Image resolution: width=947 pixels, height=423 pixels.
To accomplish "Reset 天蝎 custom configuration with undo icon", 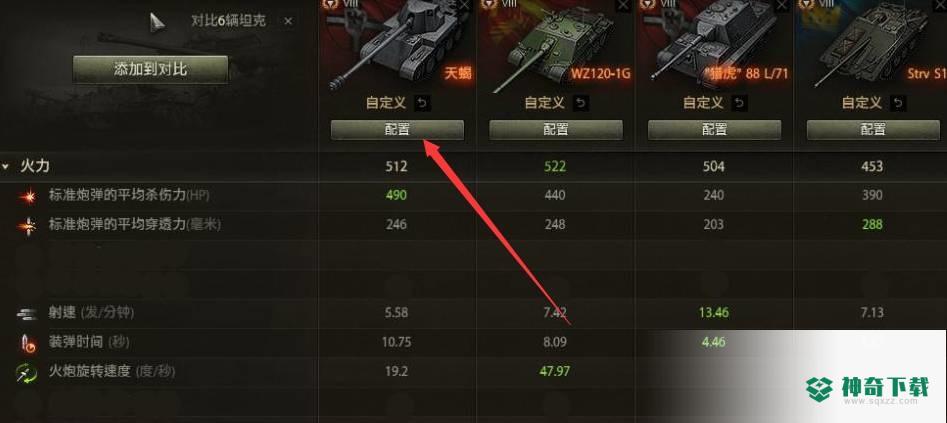I will tap(422, 103).
